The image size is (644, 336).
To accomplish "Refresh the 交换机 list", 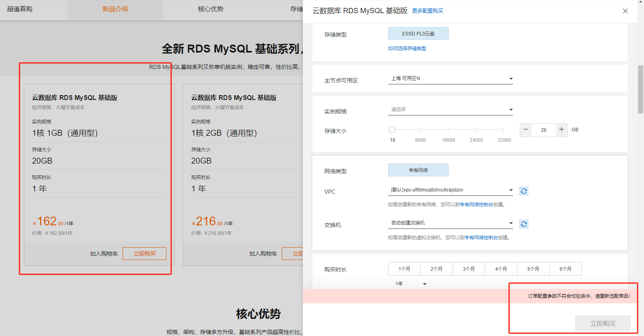I will click(524, 224).
